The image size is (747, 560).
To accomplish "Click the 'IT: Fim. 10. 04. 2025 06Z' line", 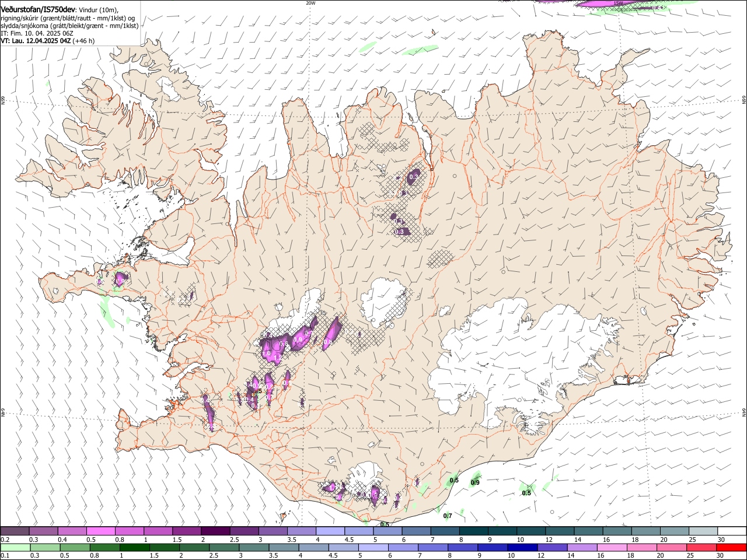I will [37, 33].
